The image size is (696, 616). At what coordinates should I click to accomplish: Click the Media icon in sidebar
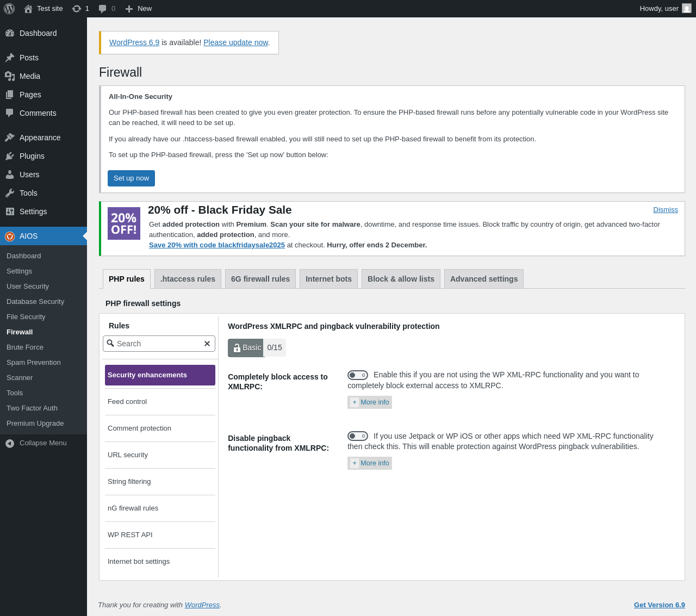click(10, 76)
